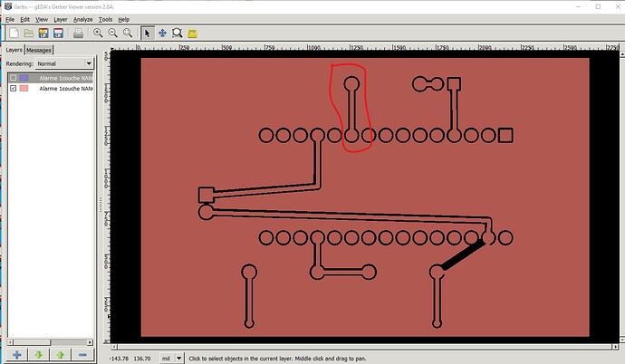Screen dimensions: 625x364
Task: Add a new layer with plus button
Action: point(16,354)
